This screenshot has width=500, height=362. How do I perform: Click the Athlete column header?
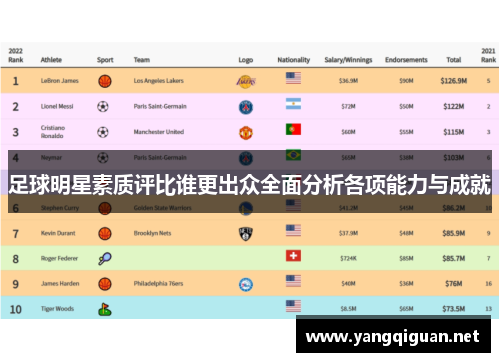51,60
